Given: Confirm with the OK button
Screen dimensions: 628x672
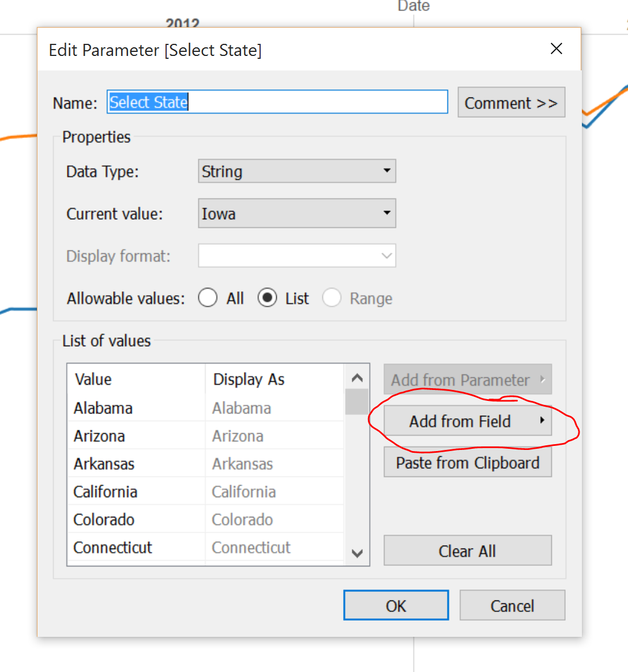Looking at the screenshot, I should click(x=396, y=606).
